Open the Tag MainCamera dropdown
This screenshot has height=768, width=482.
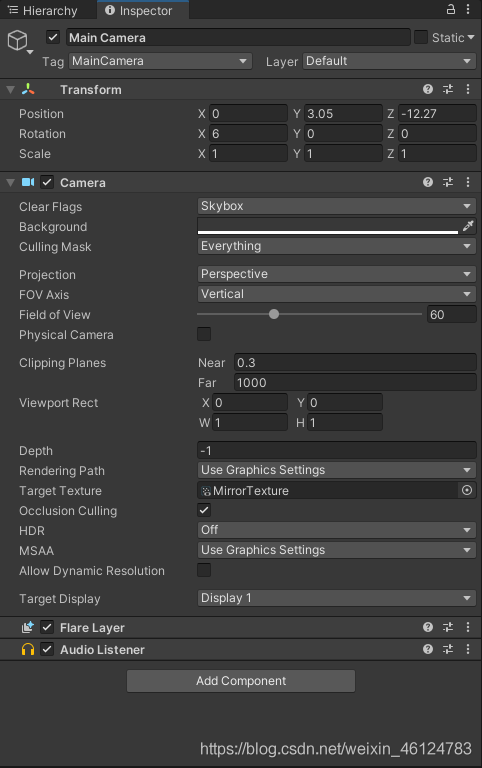[160, 61]
